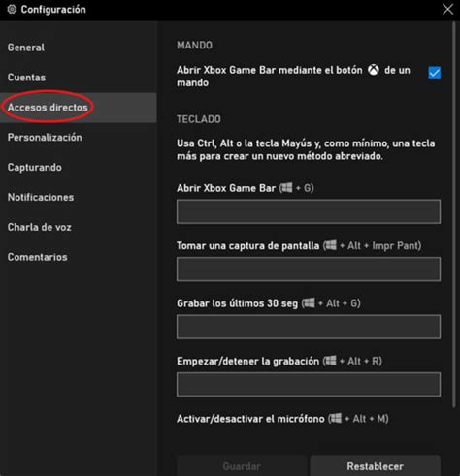Click the Restablecer button
Screen dimensions: 460x476
[376, 466]
